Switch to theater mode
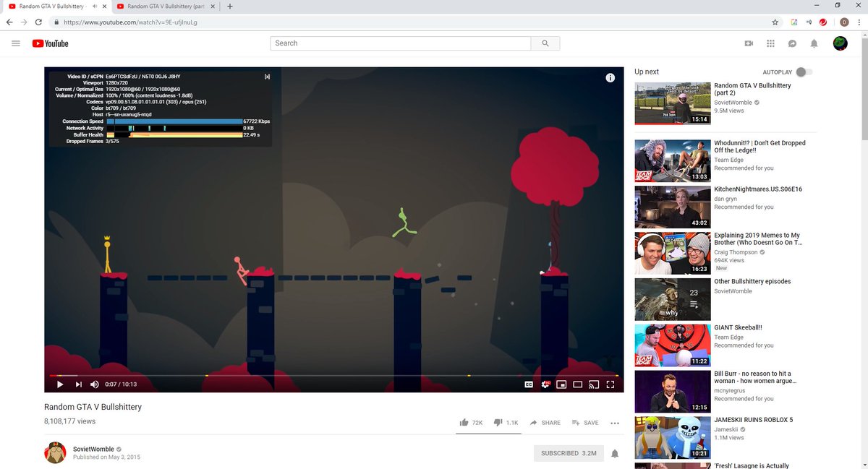Image resolution: width=868 pixels, height=469 pixels. (578, 384)
